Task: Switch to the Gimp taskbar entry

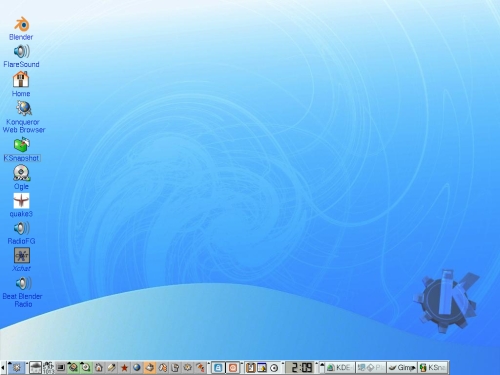Action: coord(402,368)
